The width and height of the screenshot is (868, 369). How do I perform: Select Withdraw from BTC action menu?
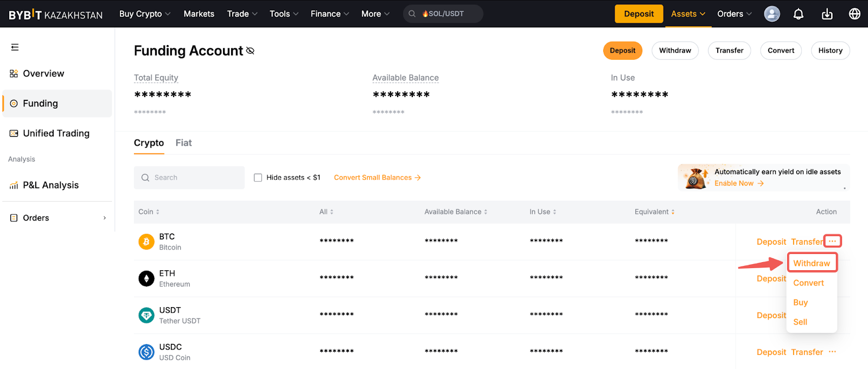point(811,263)
